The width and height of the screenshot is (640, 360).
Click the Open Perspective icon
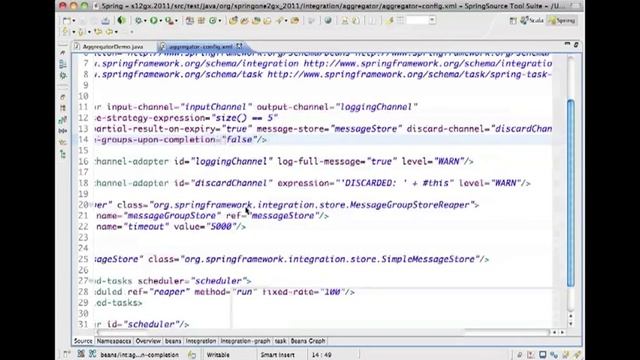point(513,20)
